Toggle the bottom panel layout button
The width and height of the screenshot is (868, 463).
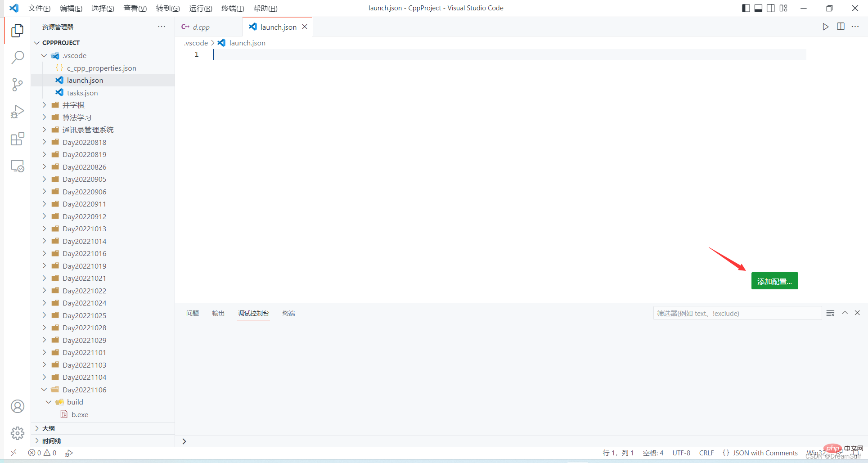click(758, 8)
